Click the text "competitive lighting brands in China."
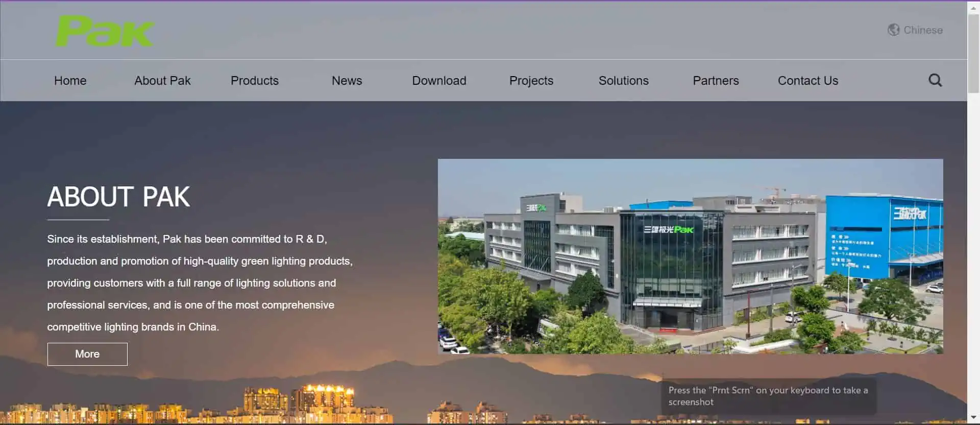The height and width of the screenshot is (425, 980). pos(133,327)
